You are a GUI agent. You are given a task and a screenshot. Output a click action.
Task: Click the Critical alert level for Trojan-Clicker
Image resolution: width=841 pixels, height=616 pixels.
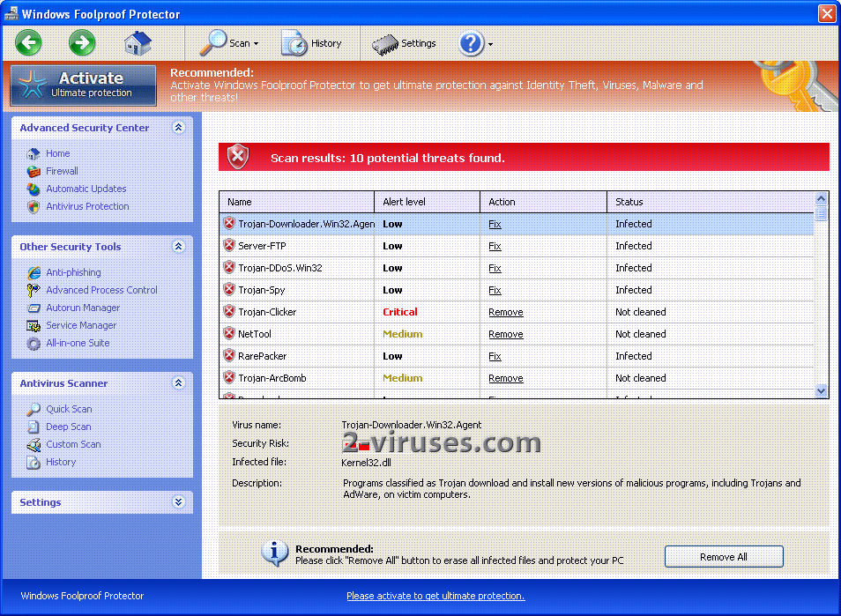(x=399, y=312)
